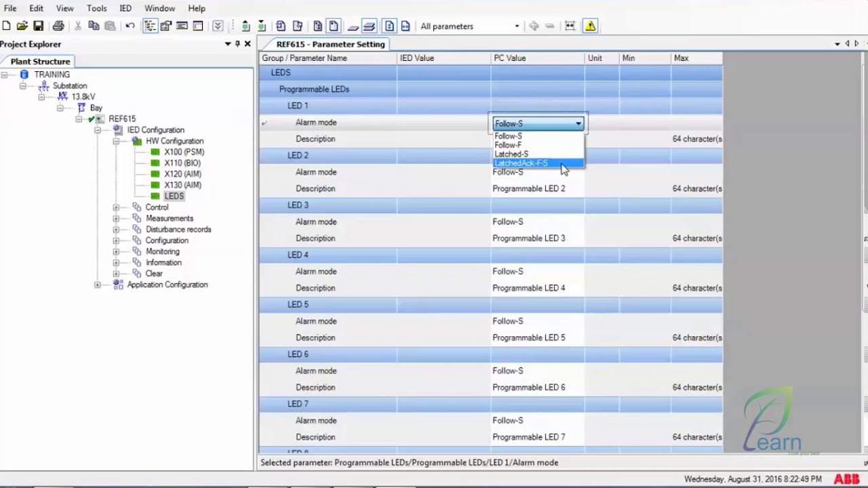The image size is (868, 488).
Task: Expand the Monitoring tree node
Action: [x=116, y=251]
